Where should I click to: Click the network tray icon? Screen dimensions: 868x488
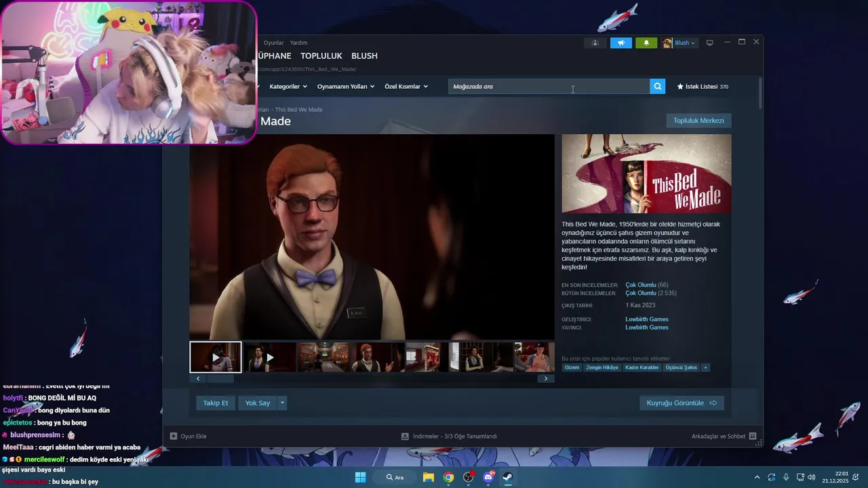(800, 477)
